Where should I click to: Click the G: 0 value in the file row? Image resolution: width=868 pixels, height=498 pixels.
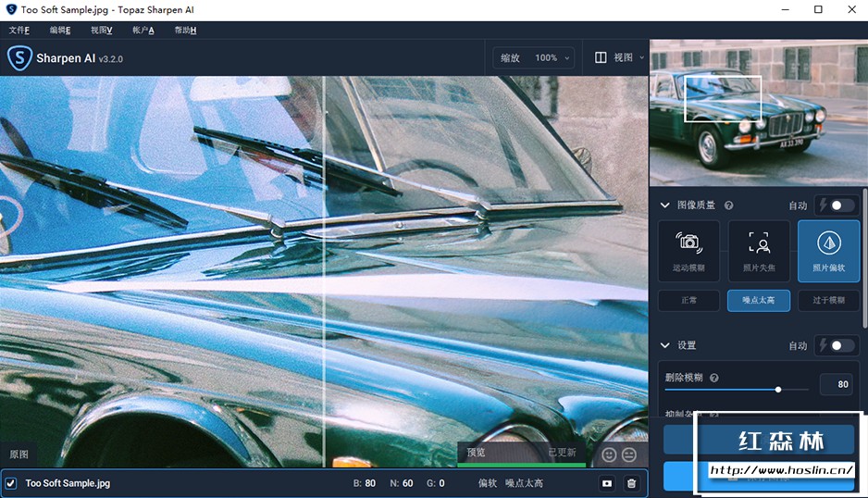tap(436, 483)
